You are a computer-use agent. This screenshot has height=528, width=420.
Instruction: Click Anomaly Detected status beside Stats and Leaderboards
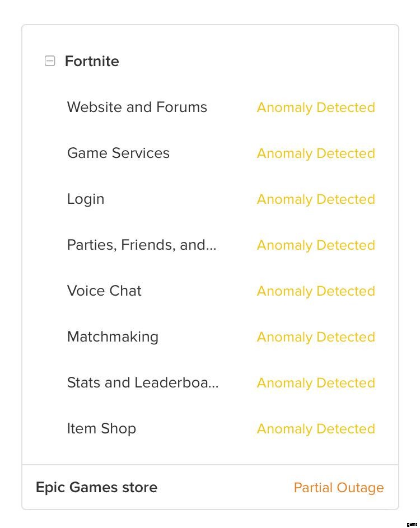click(316, 383)
